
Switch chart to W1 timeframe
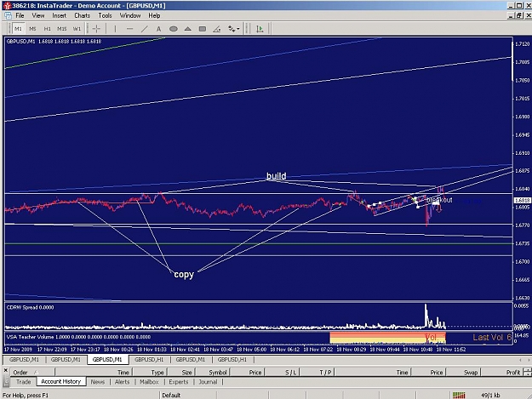coord(77,29)
